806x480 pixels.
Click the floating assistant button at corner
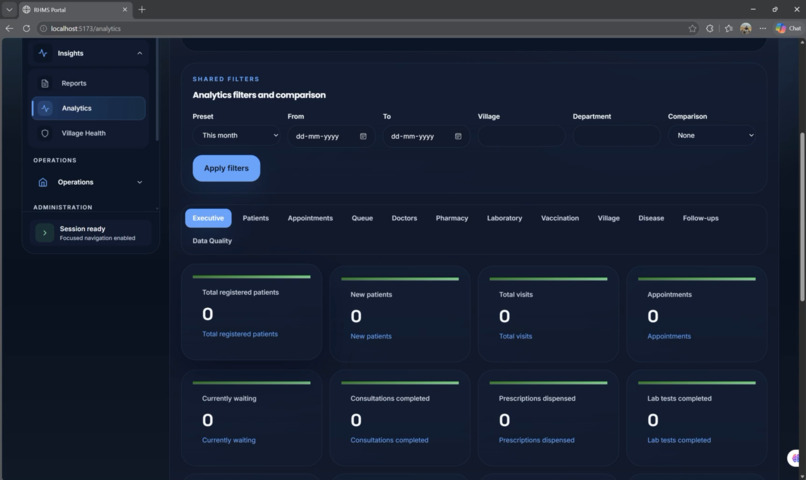click(795, 458)
